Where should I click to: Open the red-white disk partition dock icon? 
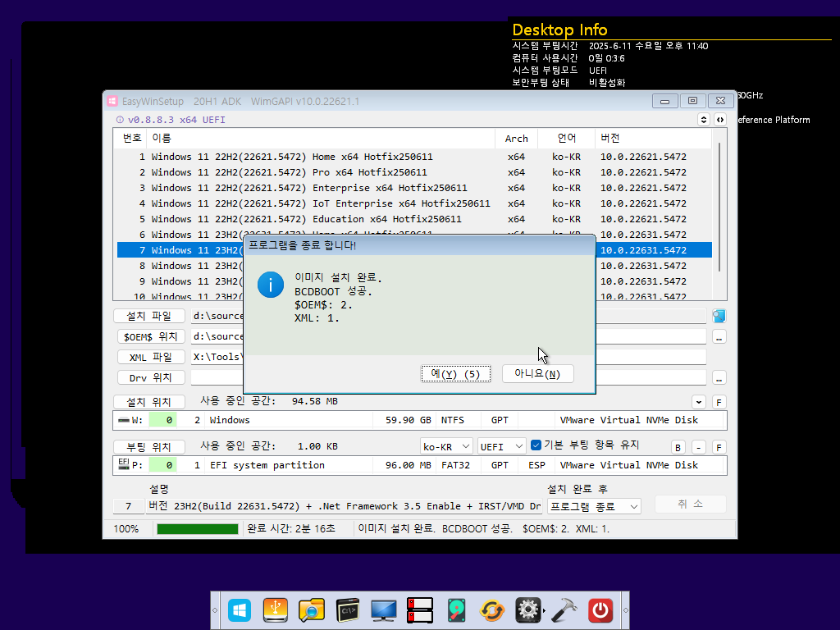(x=420, y=610)
